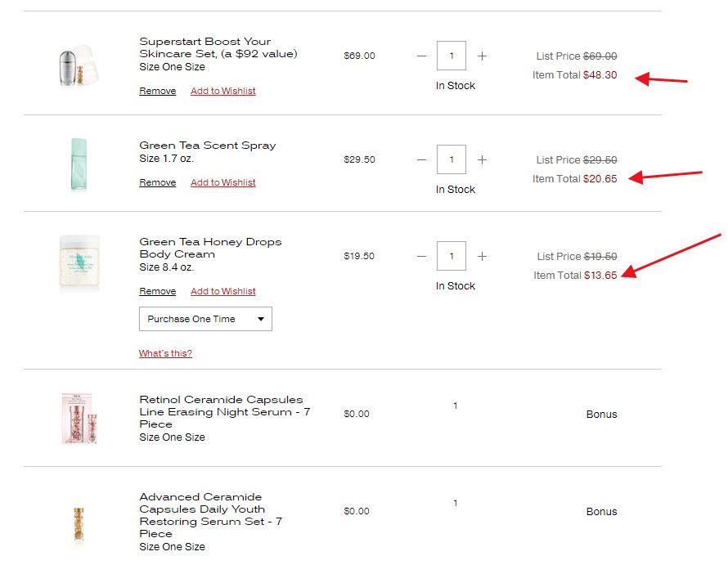The image size is (728, 565).
Task: Remove Green Tea Scent Spray
Action: (x=157, y=182)
